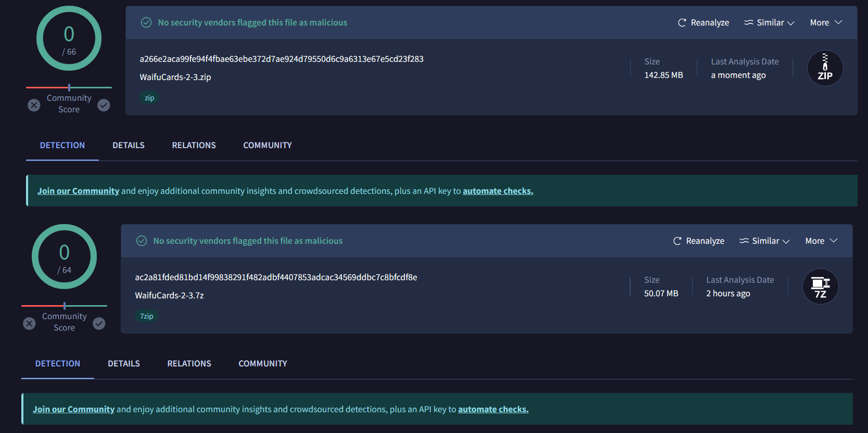This screenshot has width=868, height=433.
Task: Click the 142.85 MB size value
Action: (663, 75)
